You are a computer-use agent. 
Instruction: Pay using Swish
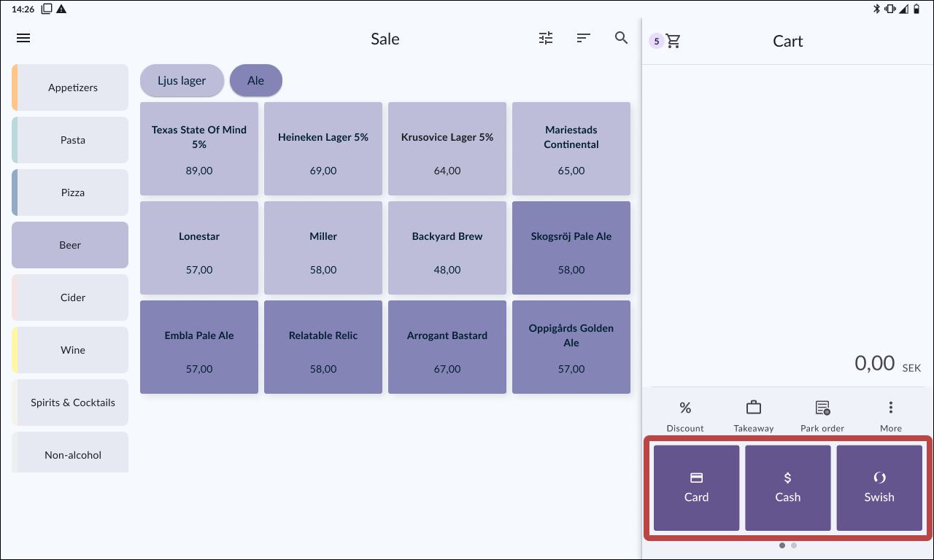pyautogui.click(x=879, y=488)
